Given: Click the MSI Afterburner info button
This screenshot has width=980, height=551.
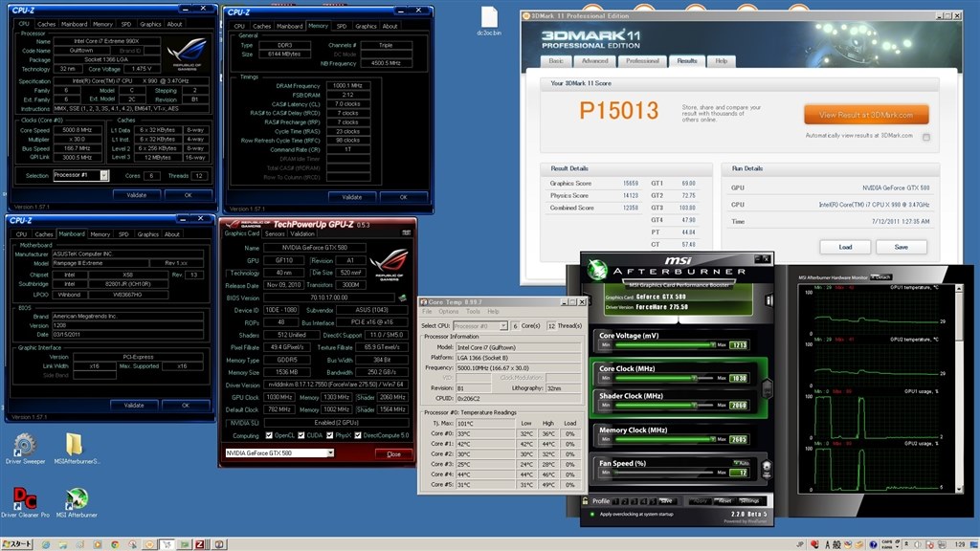Looking at the screenshot, I should coord(768,300).
